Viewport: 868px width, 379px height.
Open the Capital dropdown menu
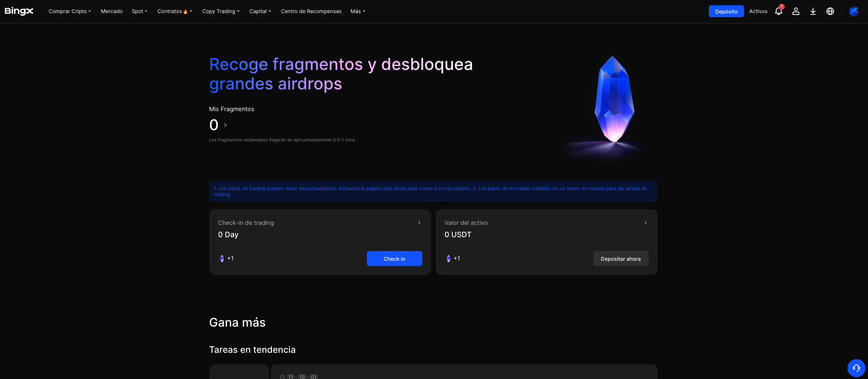260,11
